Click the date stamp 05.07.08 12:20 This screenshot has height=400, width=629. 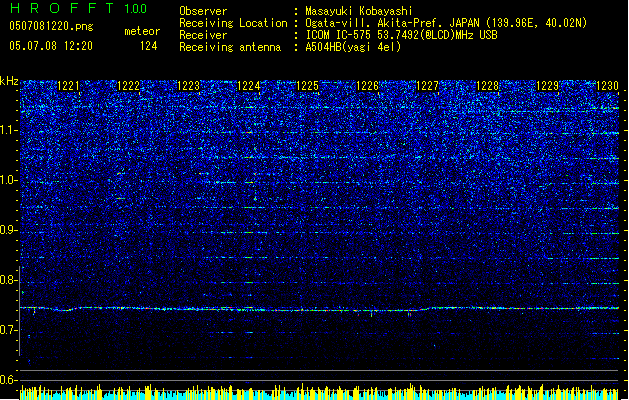(51, 46)
